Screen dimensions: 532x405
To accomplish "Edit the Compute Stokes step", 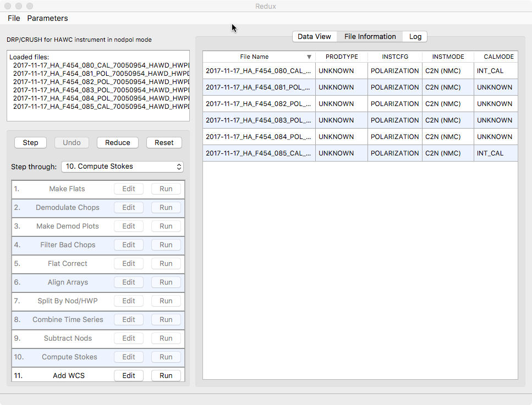I will tap(129, 357).
